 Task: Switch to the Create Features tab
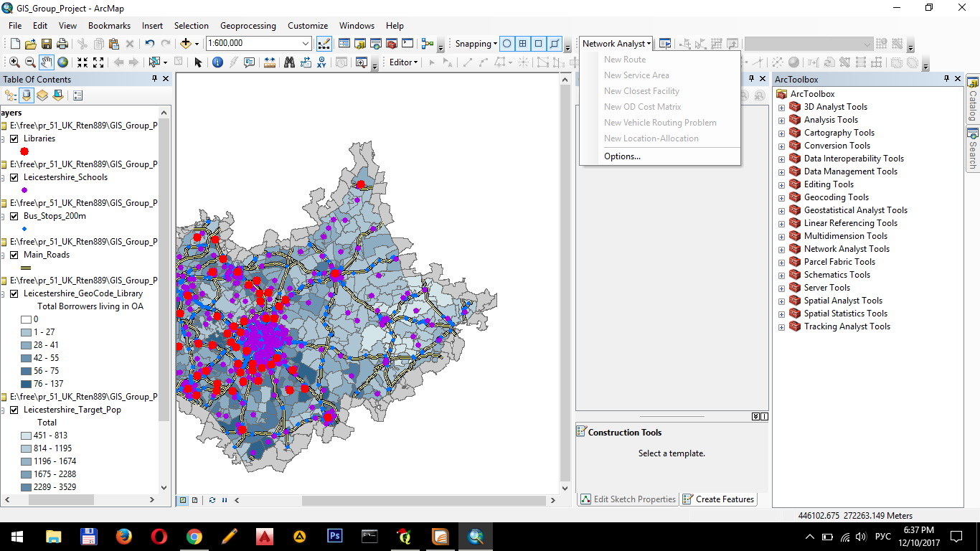point(718,499)
